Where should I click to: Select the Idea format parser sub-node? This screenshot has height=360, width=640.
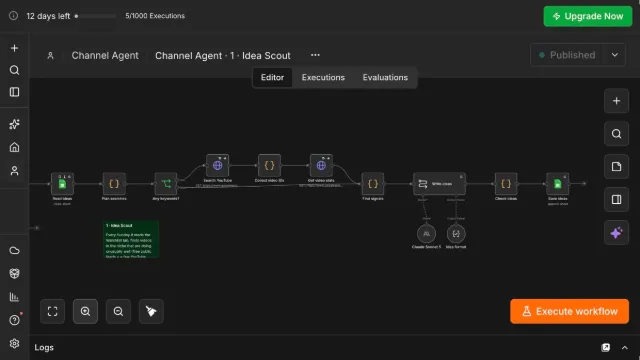456,234
